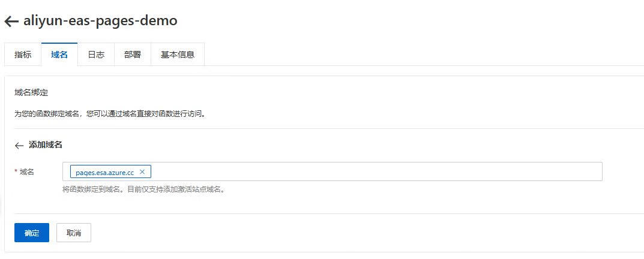Viewport: 644px width, 259px height.
Task: Click the back arrow beside aliyun-eas-pages-demo
Action: click(11, 22)
